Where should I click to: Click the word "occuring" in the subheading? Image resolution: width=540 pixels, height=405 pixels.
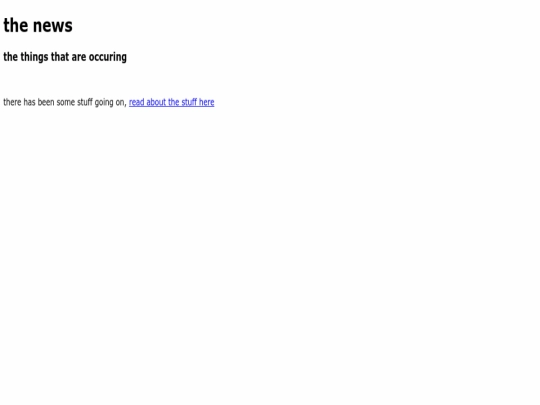tap(108, 58)
